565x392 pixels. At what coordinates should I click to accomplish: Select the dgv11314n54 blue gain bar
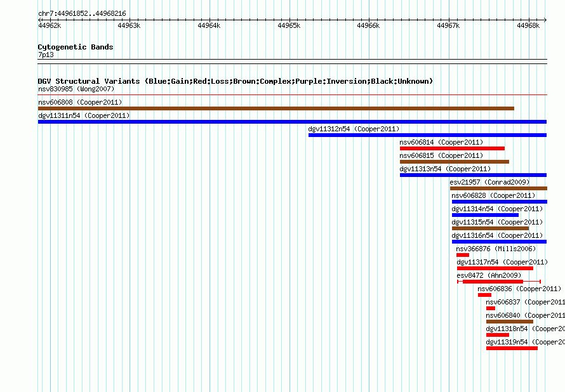click(x=486, y=215)
